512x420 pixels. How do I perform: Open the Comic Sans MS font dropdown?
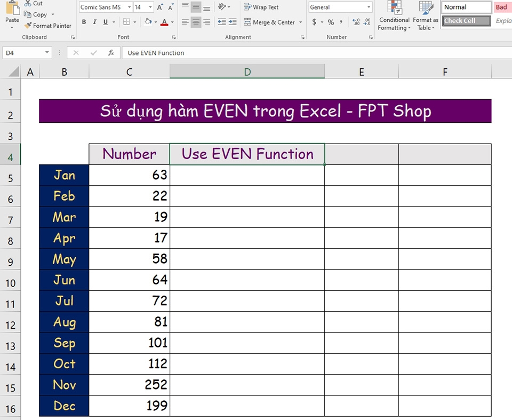129,7
